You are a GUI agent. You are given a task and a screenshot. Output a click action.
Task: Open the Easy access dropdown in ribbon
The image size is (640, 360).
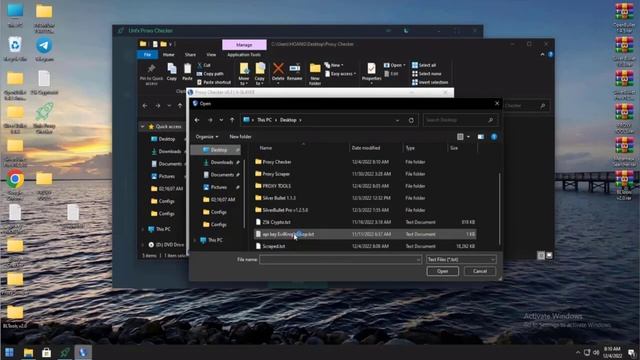pos(340,74)
